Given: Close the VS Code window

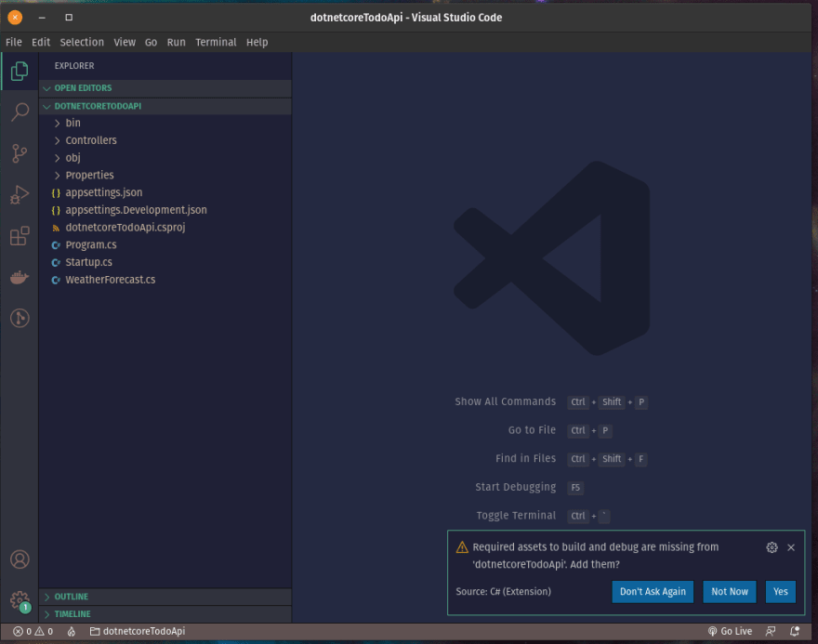Looking at the screenshot, I should pos(15,18).
